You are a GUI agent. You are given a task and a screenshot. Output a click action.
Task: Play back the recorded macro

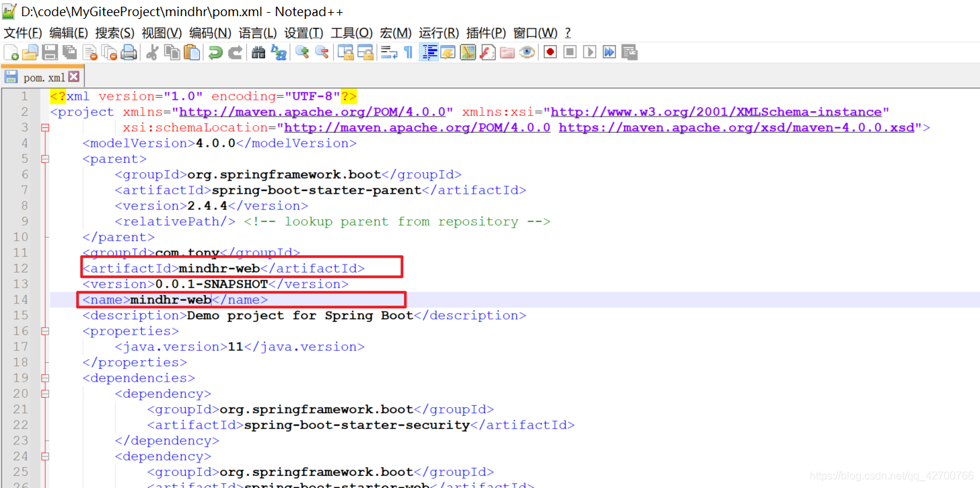[590, 53]
